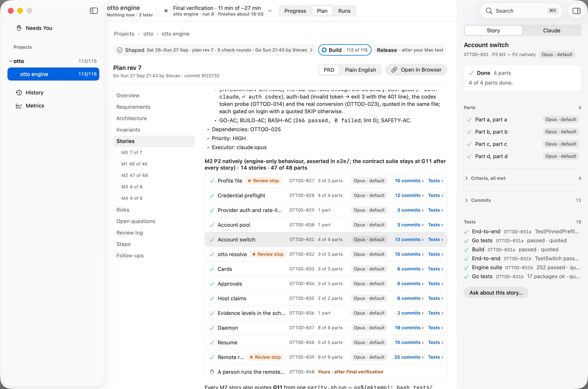This screenshot has width=588, height=389.
Task: Click the checkmark beside Part a, part a
Action: pyautogui.click(x=469, y=120)
